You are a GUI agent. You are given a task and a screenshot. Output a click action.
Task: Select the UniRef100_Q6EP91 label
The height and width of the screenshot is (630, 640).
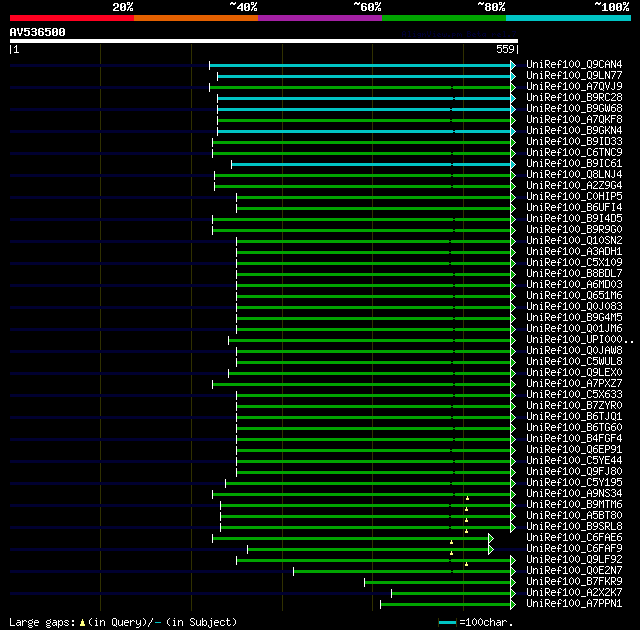574,450
